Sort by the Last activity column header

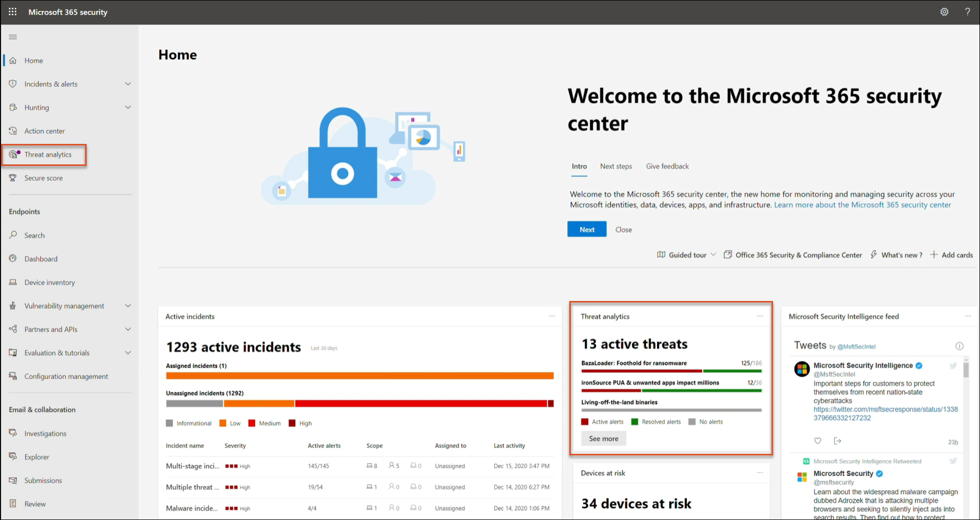[509, 445]
